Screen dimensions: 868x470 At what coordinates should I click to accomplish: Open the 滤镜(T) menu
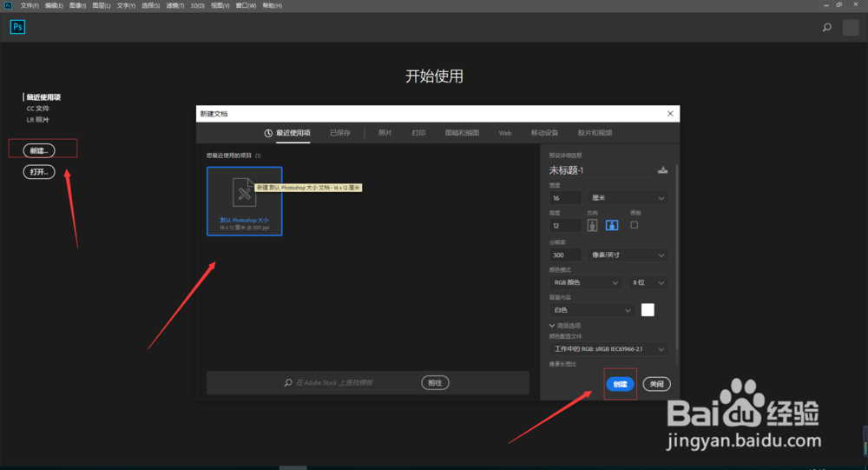pyautogui.click(x=175, y=5)
